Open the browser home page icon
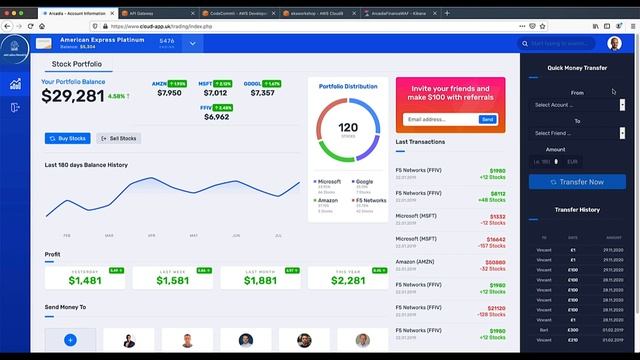 click(42, 26)
